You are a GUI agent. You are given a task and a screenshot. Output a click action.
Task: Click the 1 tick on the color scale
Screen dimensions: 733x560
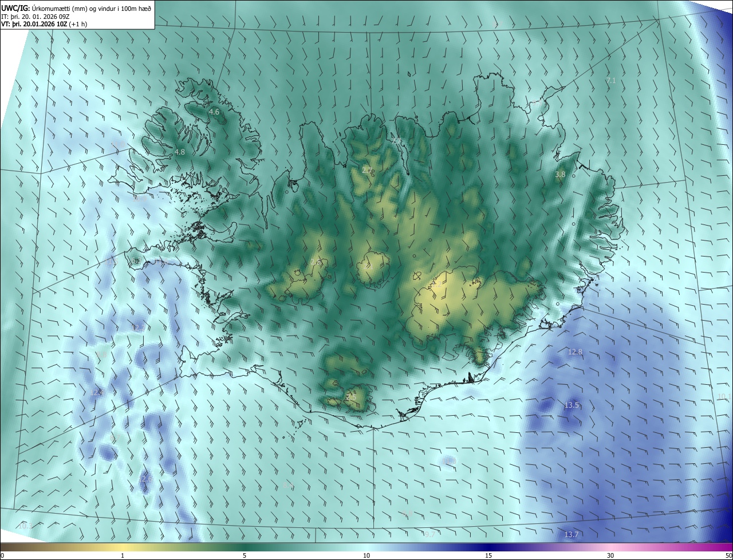click(x=123, y=555)
